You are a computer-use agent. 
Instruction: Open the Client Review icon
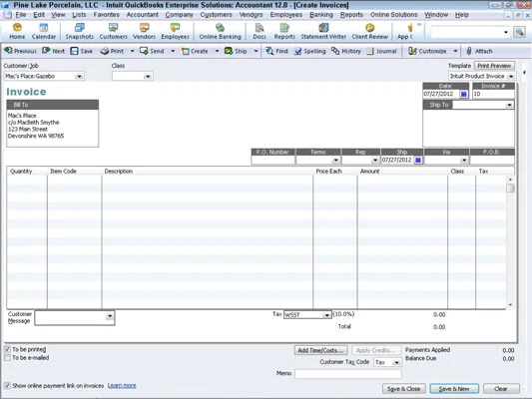(370, 31)
